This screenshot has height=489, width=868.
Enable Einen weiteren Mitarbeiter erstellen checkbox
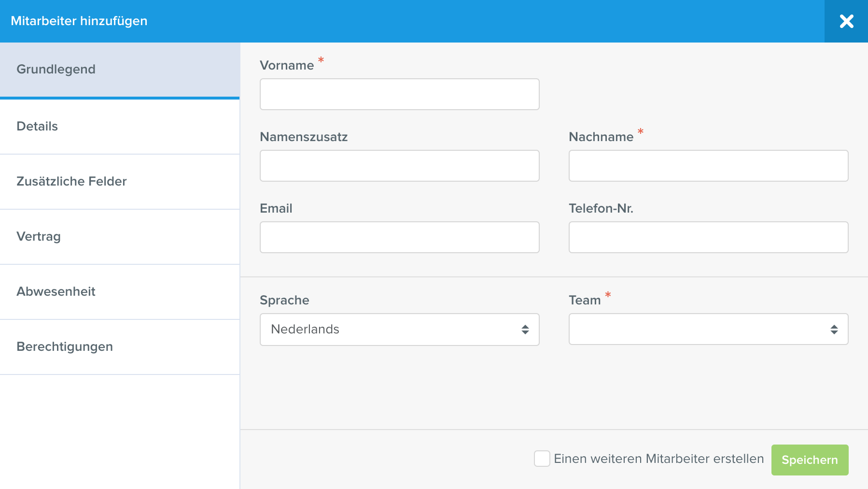pyautogui.click(x=542, y=459)
